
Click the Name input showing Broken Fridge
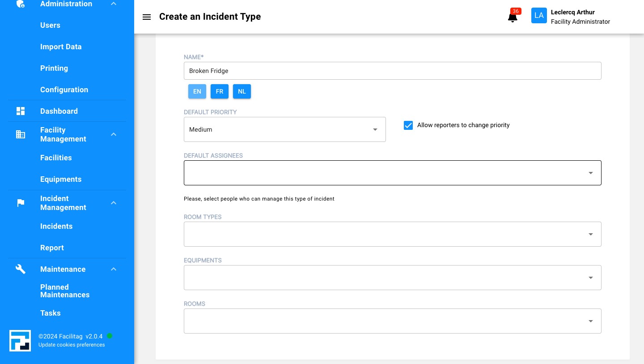pos(393,71)
